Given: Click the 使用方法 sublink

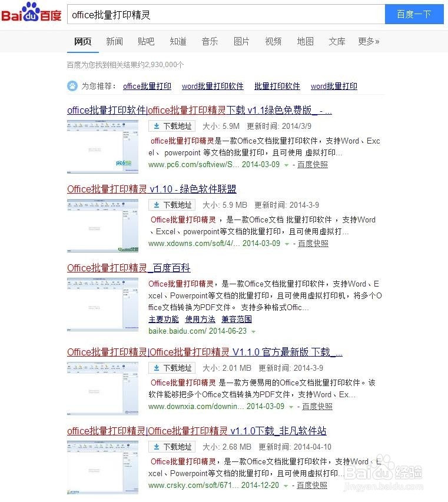Looking at the screenshot, I should point(200,319).
